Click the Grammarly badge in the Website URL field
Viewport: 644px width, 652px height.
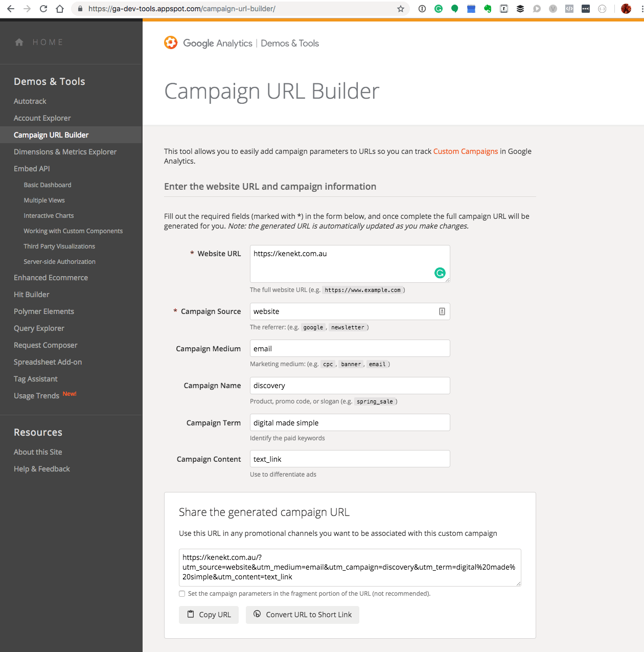[440, 273]
